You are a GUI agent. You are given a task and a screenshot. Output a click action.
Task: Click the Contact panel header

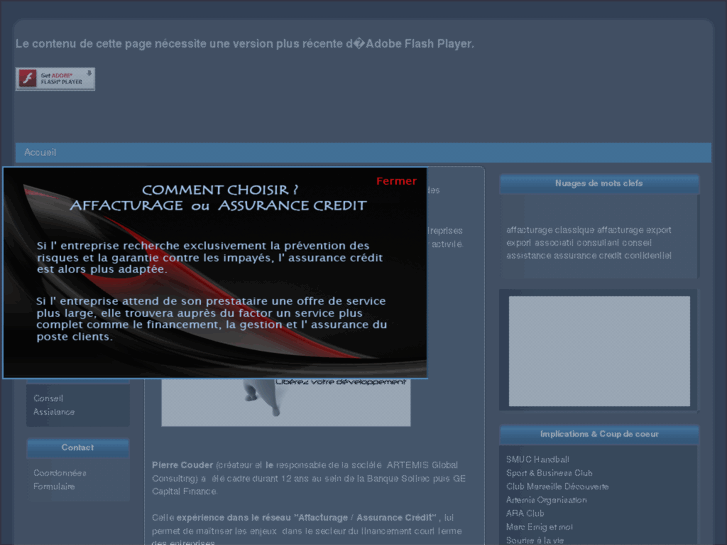[x=78, y=448]
